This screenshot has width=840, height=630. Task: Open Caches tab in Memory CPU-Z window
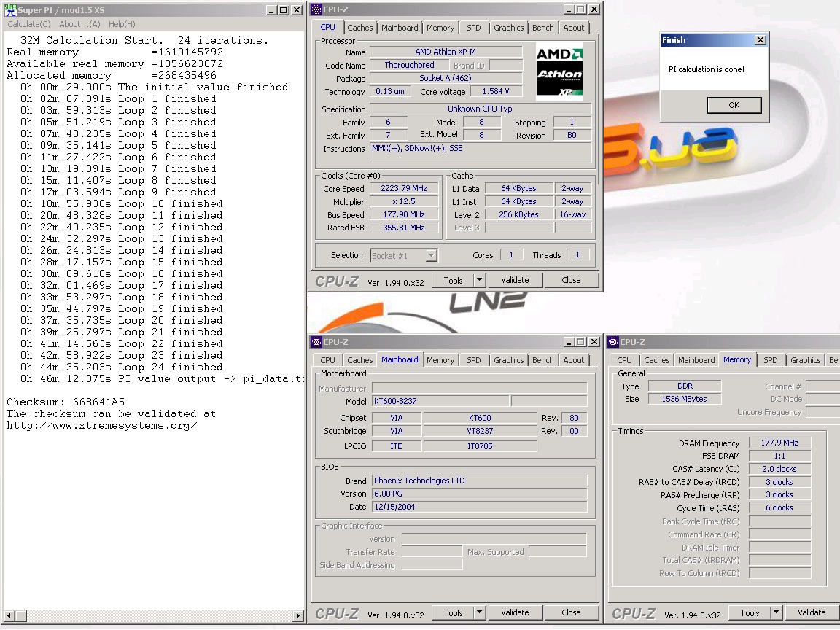pyautogui.click(x=656, y=360)
